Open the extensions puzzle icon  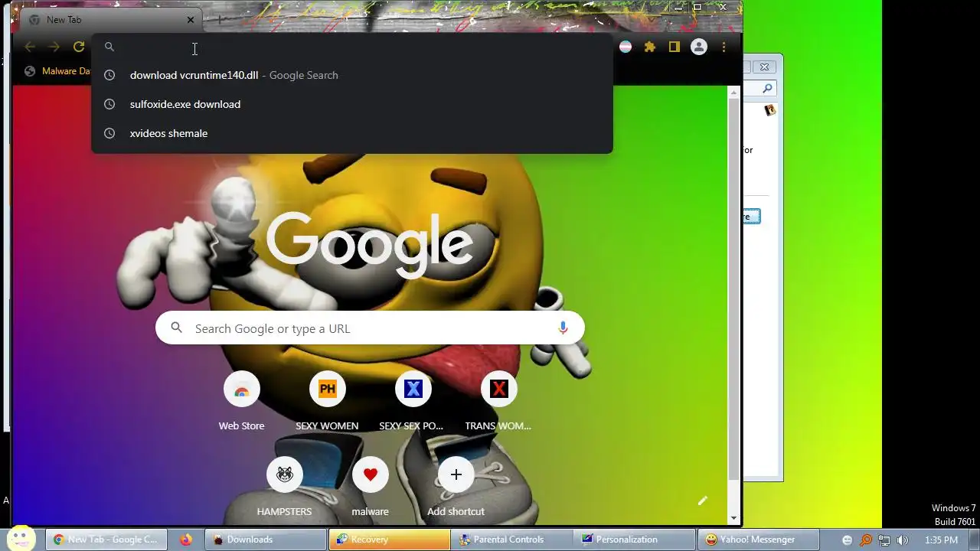tap(650, 47)
